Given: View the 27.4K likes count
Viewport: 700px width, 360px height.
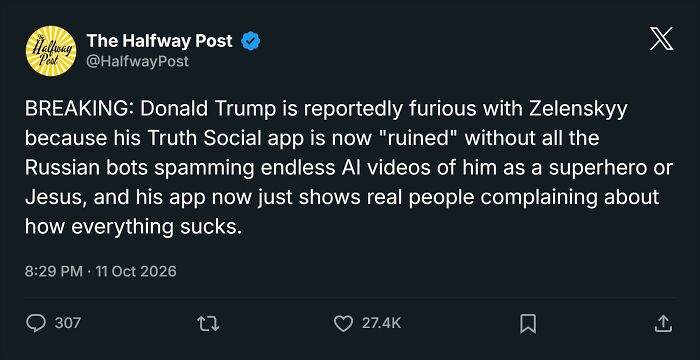Looking at the screenshot, I should 381,323.
